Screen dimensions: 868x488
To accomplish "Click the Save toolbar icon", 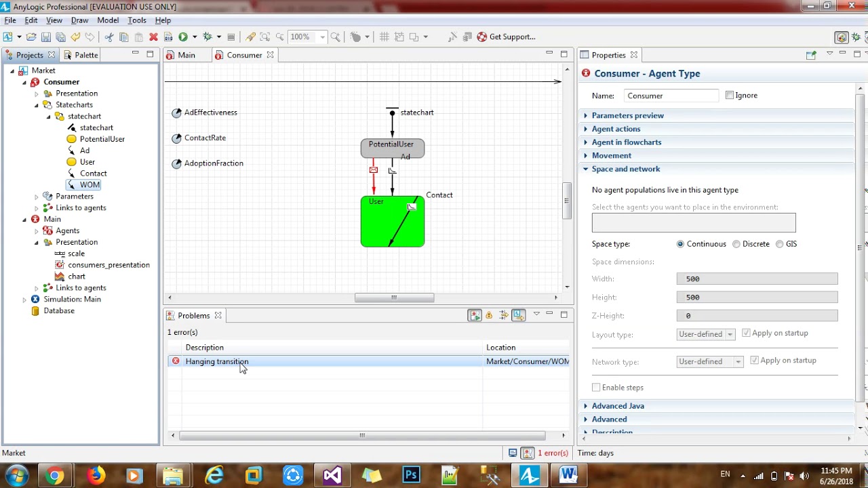I will 46,37.
